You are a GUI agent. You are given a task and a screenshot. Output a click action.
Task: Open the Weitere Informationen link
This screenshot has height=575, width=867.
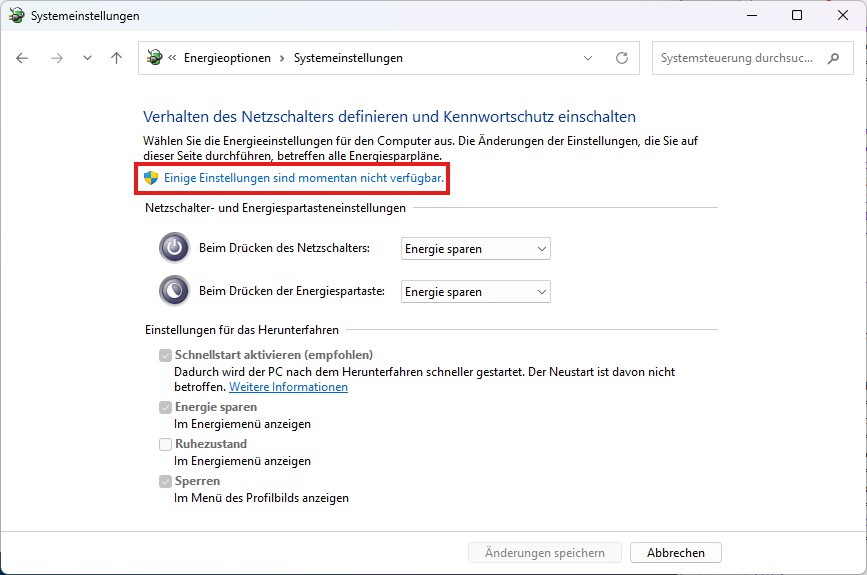(x=288, y=387)
